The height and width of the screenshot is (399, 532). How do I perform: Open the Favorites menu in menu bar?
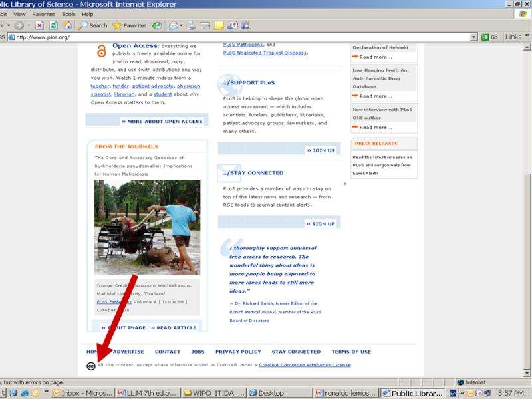point(44,14)
